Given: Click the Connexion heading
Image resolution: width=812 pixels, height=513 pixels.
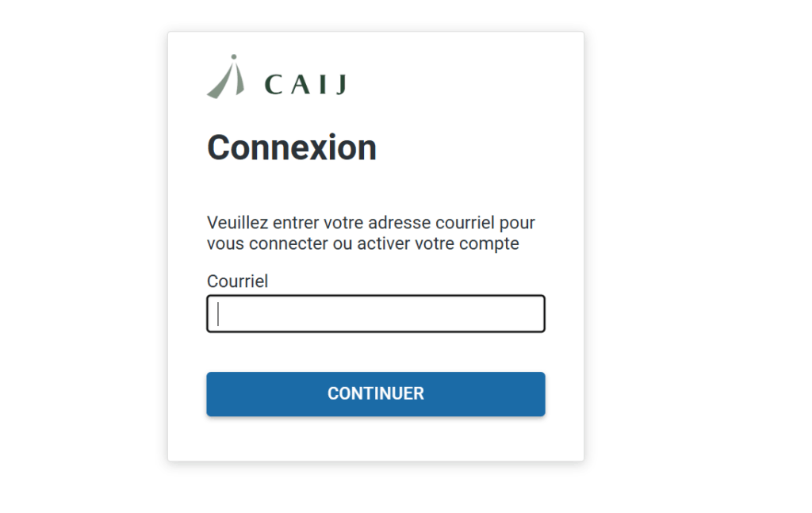Looking at the screenshot, I should 291,148.
